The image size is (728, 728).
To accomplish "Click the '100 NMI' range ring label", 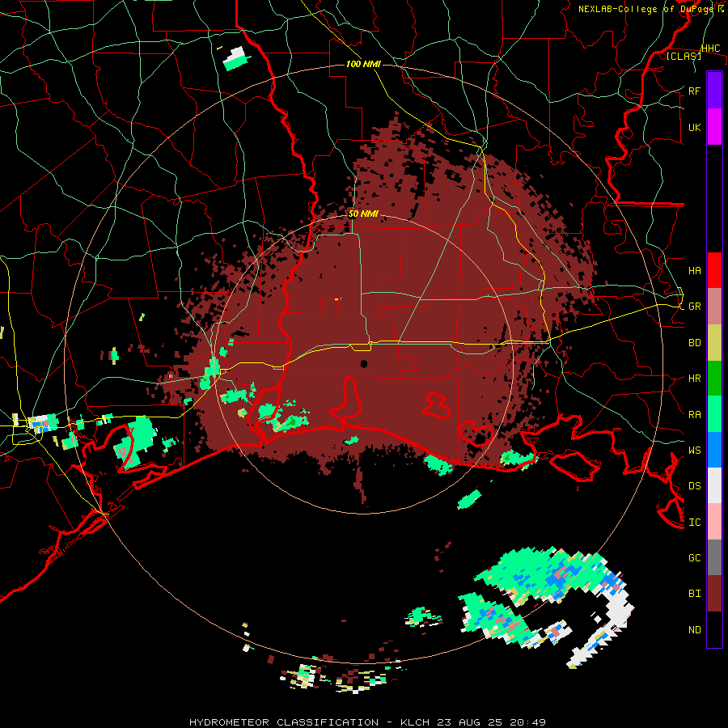I will [363, 64].
